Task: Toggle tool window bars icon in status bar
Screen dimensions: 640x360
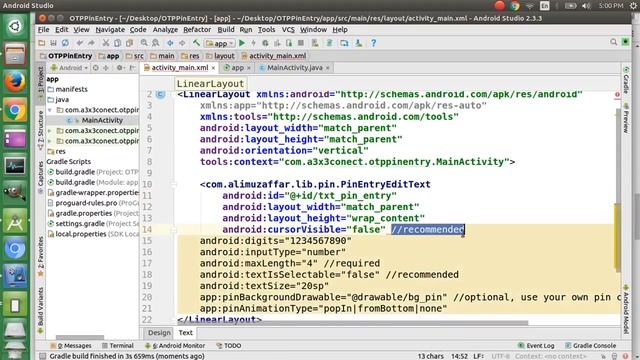Action: click(42, 356)
